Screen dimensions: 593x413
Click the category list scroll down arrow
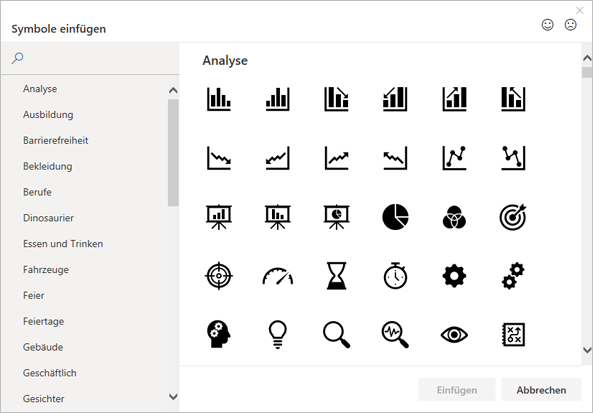pyautogui.click(x=173, y=396)
